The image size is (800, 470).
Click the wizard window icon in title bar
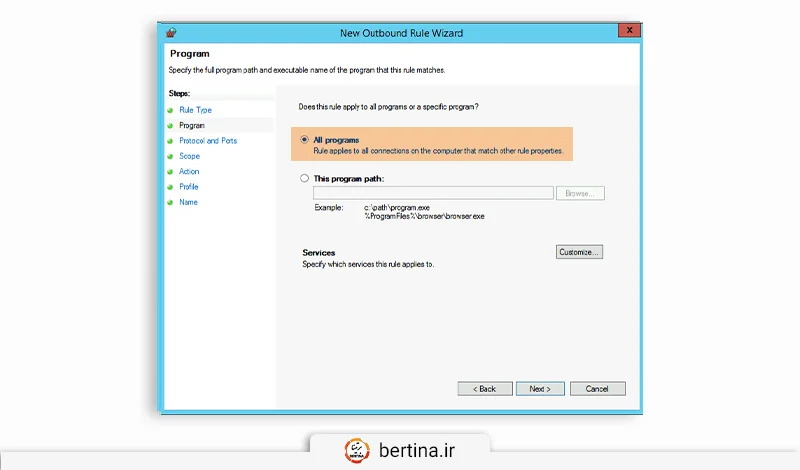pyautogui.click(x=173, y=32)
